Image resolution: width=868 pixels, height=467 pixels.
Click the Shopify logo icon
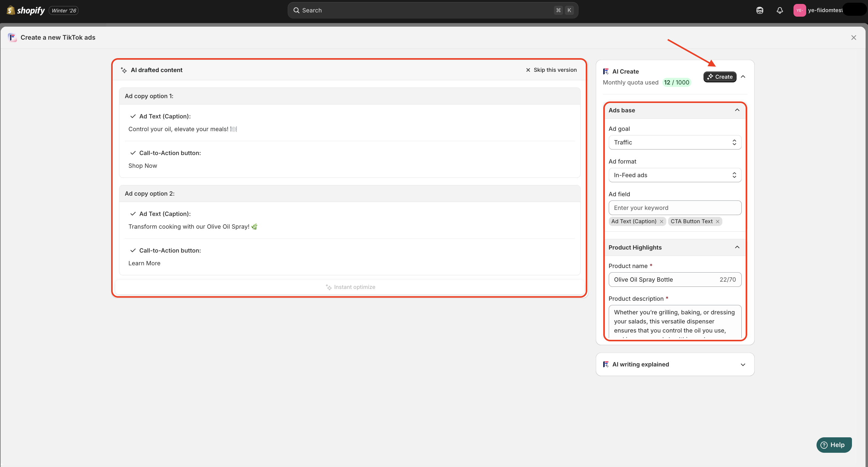tap(11, 10)
